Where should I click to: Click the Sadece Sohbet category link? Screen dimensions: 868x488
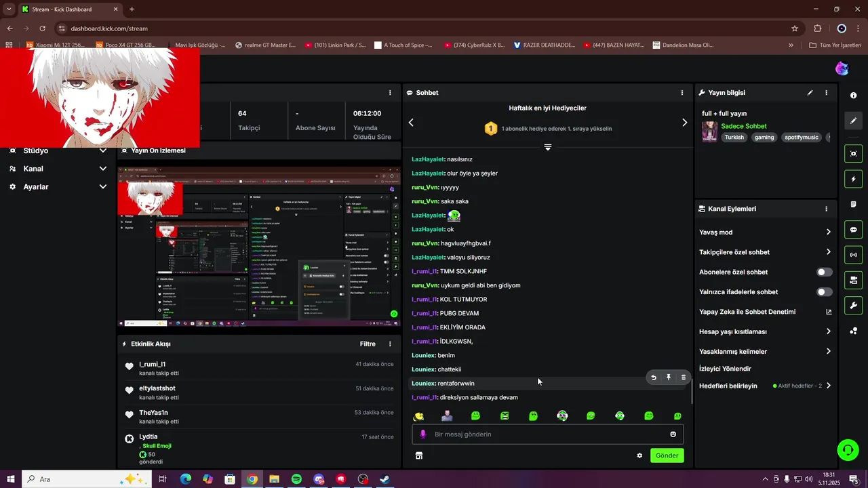[743, 126]
